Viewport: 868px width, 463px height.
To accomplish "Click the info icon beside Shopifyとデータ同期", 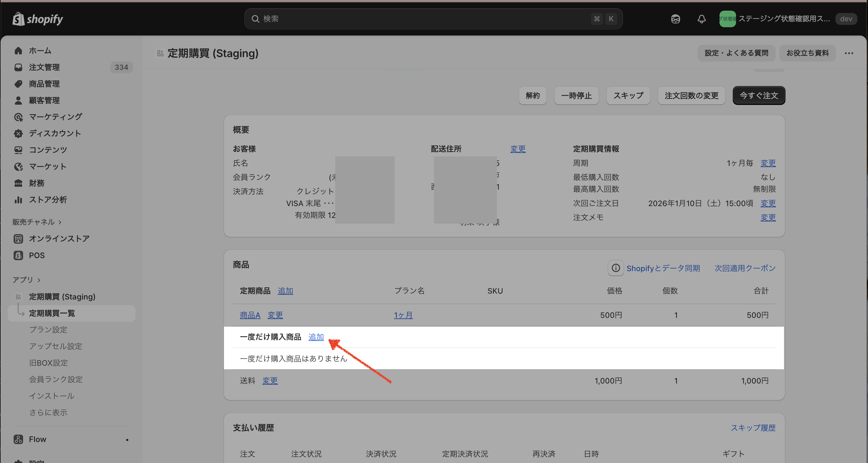I will coord(616,268).
